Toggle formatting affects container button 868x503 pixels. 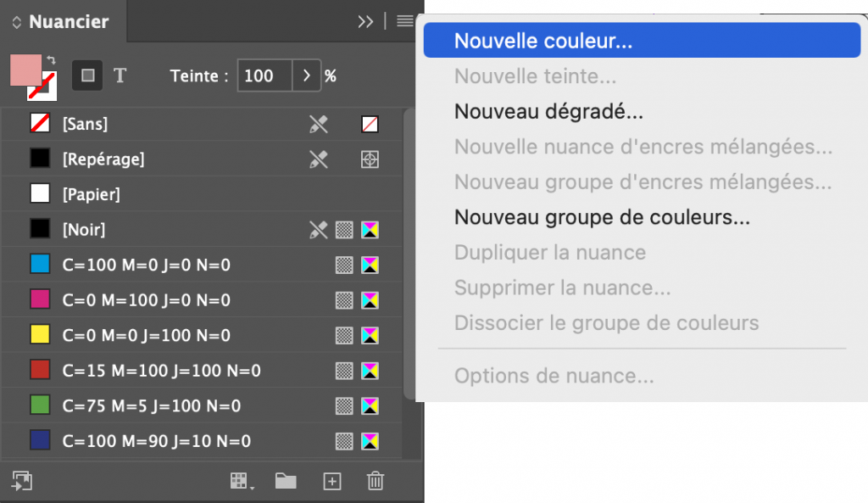click(x=86, y=75)
